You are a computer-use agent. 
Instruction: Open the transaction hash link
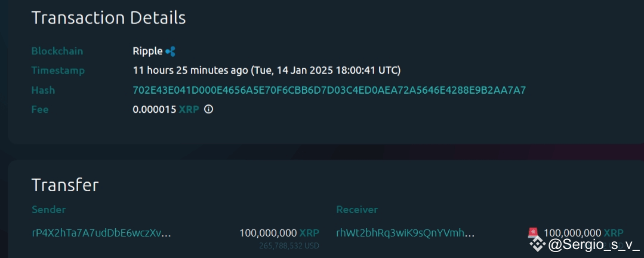(x=329, y=90)
